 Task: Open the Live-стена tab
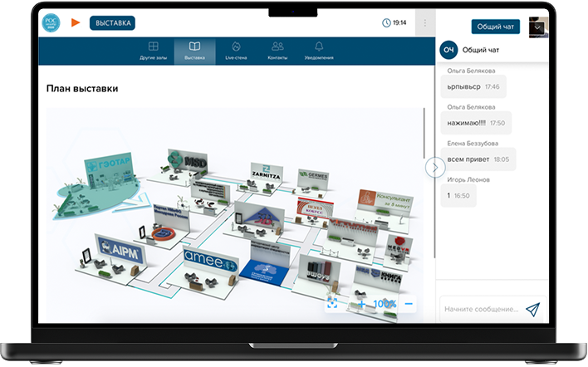point(237,51)
